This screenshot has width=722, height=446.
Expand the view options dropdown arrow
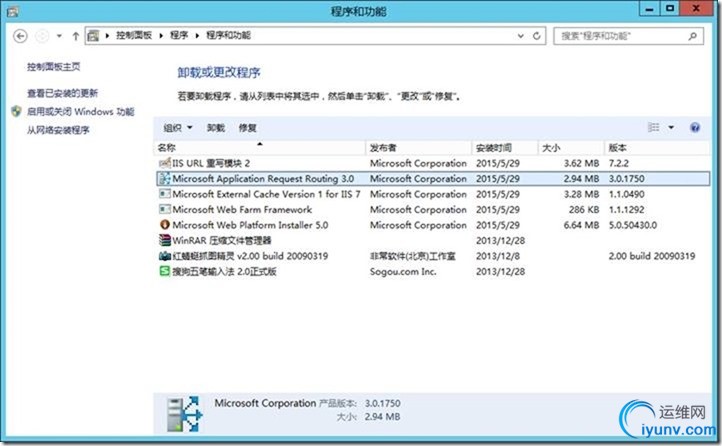pyautogui.click(x=671, y=127)
